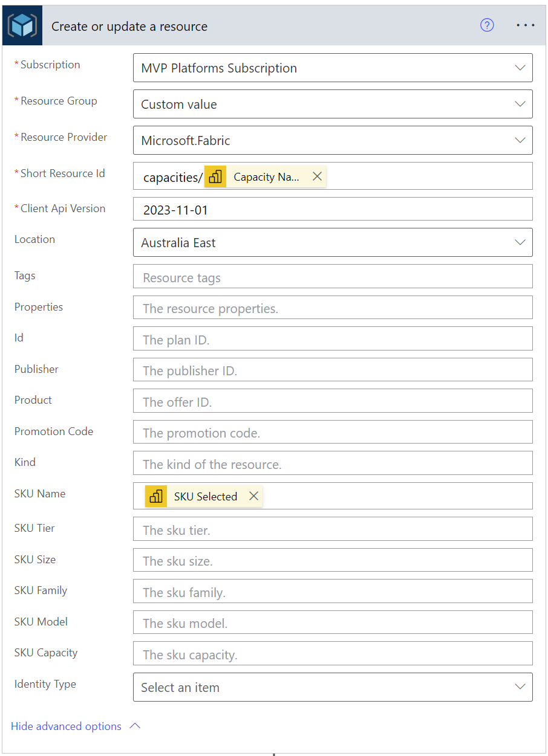Click the Client Api Version field
548x756 pixels.
(333, 210)
